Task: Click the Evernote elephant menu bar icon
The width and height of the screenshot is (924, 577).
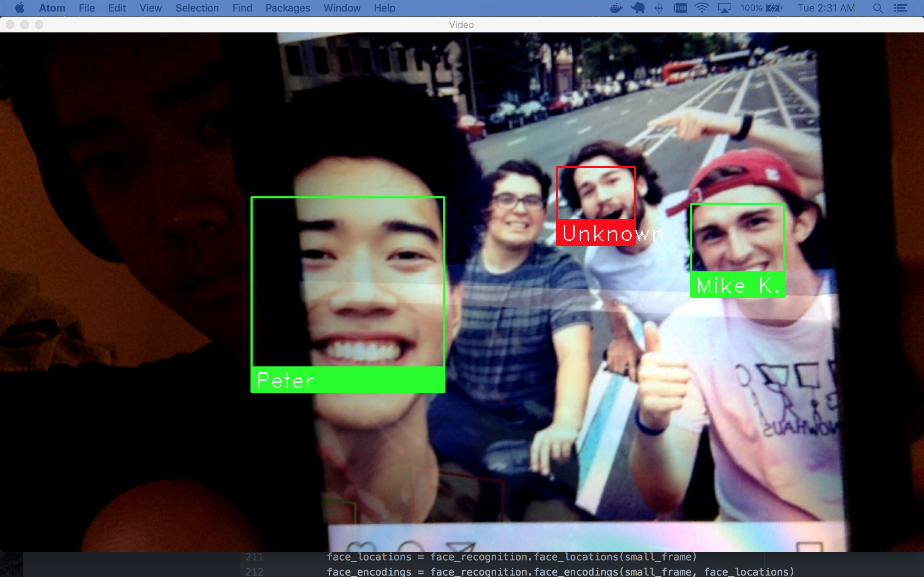Action: 638,8
